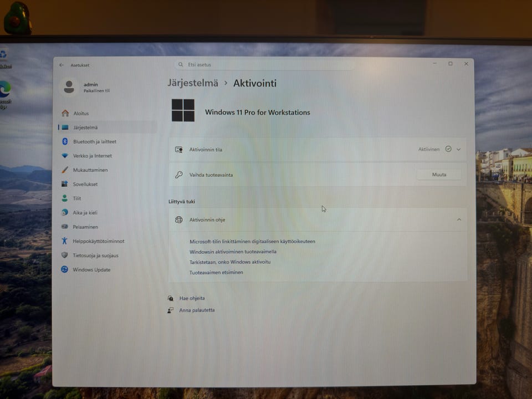Click Hae ohjeita link

pyautogui.click(x=192, y=298)
